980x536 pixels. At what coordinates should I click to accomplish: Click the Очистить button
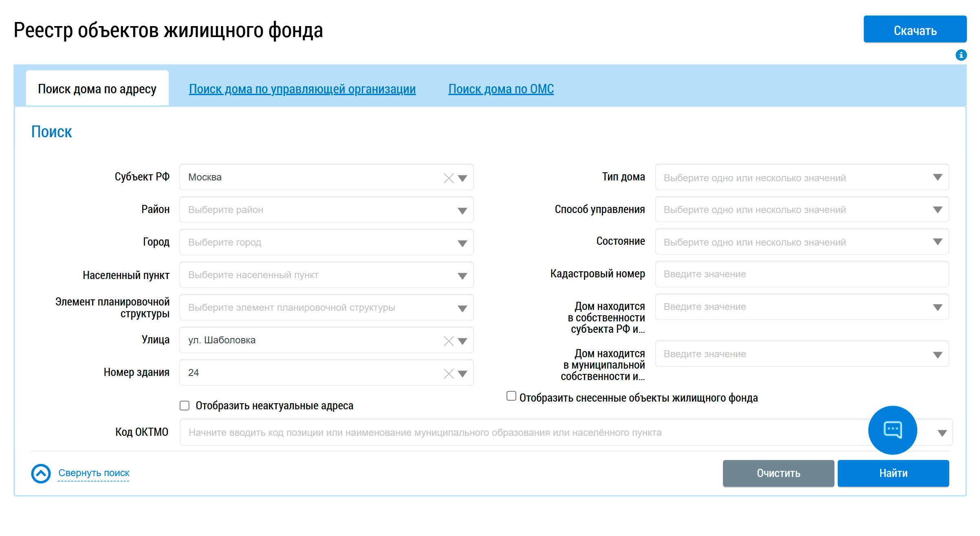click(778, 473)
